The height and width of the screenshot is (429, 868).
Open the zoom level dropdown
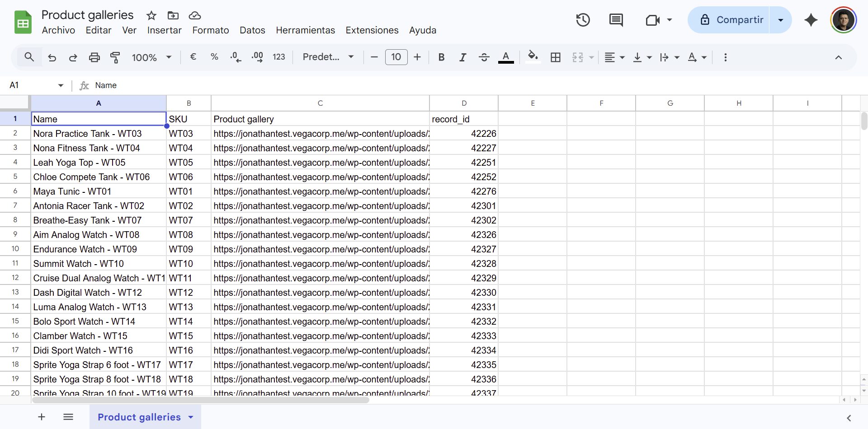coord(151,57)
